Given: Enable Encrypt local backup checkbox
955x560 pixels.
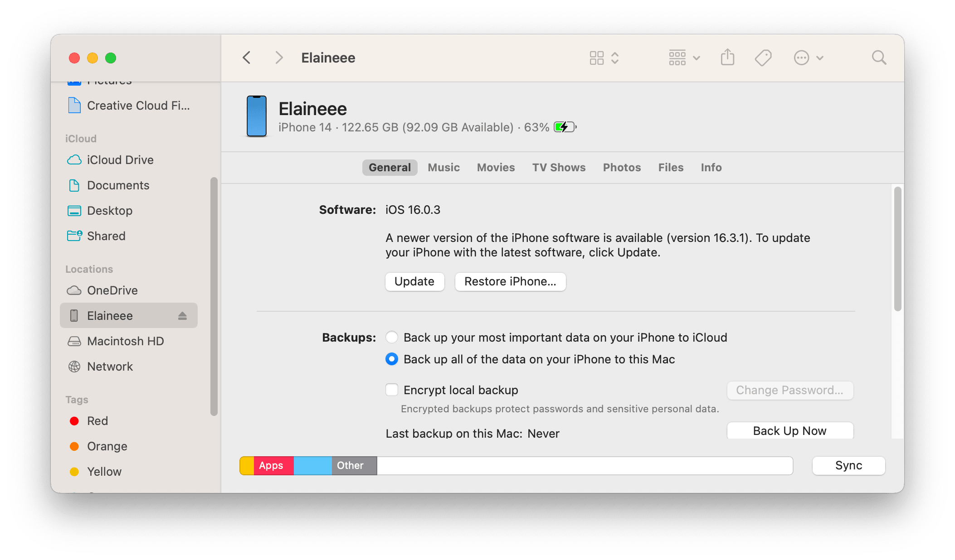Looking at the screenshot, I should point(392,390).
